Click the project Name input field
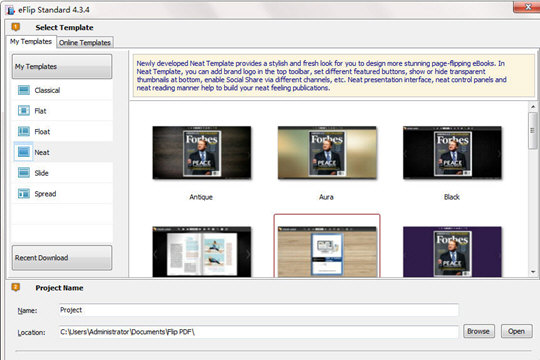This screenshot has height=360, width=540. (x=258, y=310)
